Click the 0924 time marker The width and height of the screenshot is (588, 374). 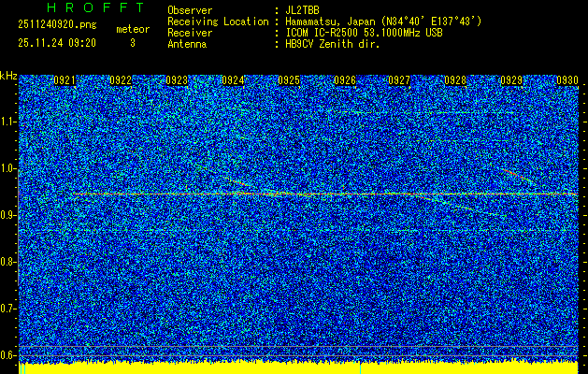pos(232,81)
